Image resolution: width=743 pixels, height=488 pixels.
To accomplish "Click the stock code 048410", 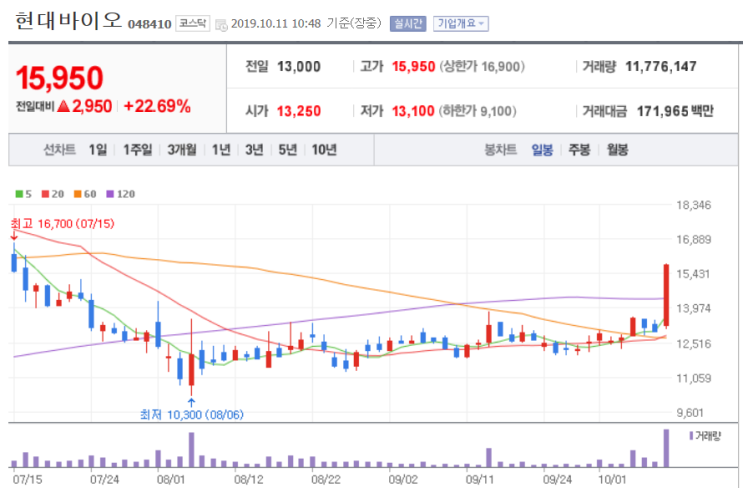I will 149,24.
